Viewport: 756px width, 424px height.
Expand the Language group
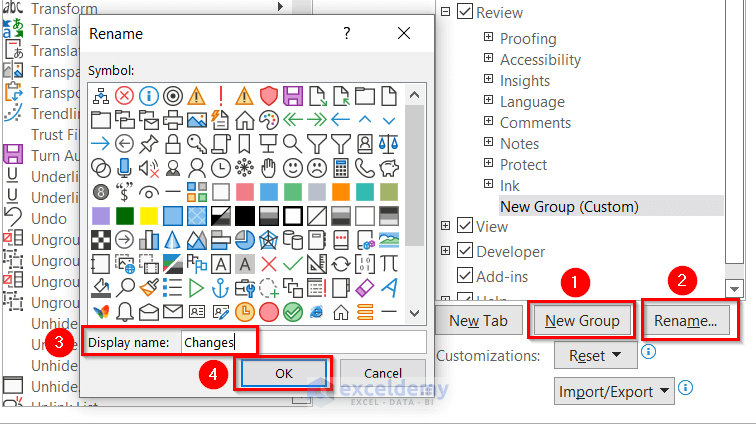[x=488, y=100]
